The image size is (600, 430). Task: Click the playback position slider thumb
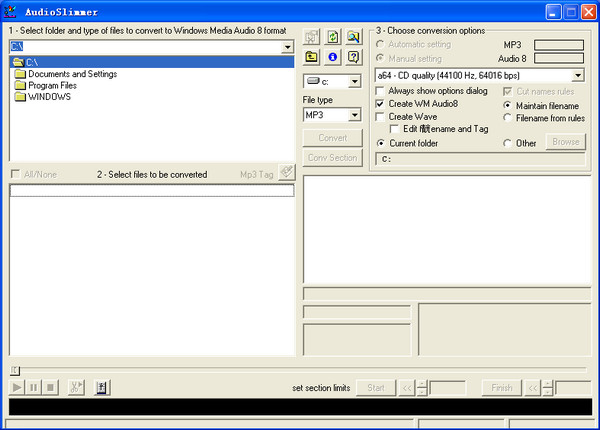tap(15, 370)
